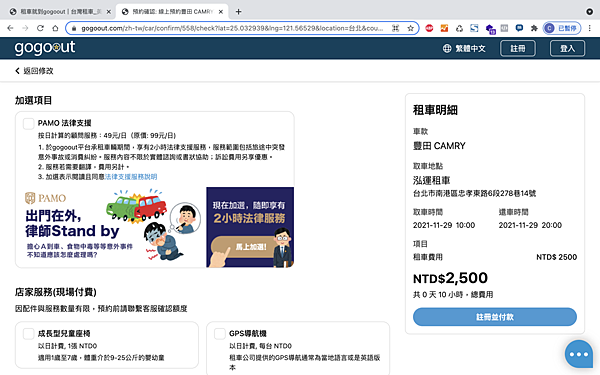Reload the current page
Viewport: 600px width, 375px height.
(40, 28)
